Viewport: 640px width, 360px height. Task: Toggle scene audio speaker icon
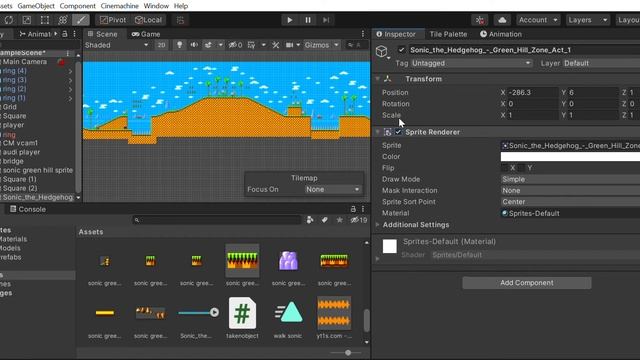point(194,45)
